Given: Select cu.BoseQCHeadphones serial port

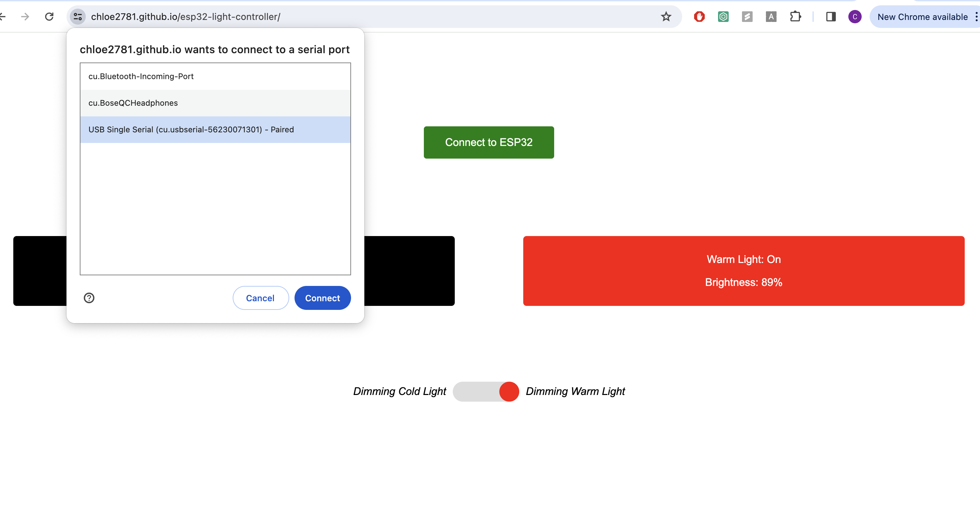Looking at the screenshot, I should (215, 103).
